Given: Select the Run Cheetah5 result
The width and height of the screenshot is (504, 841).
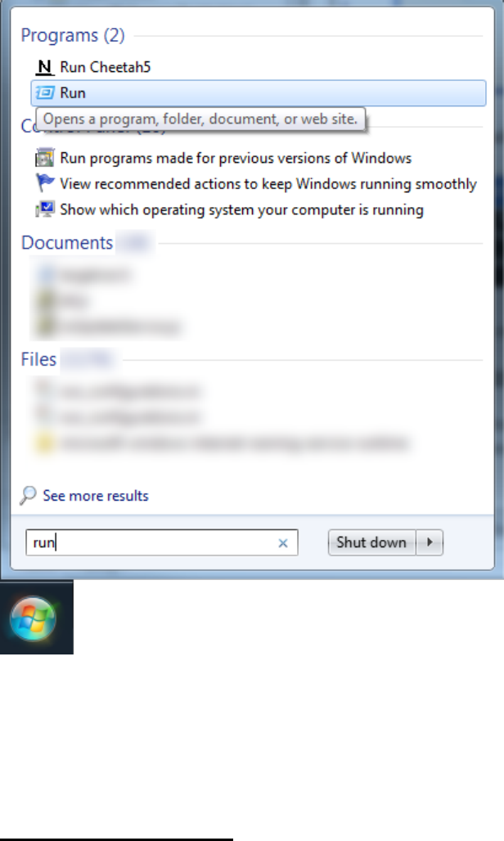Looking at the screenshot, I should click(x=105, y=67).
